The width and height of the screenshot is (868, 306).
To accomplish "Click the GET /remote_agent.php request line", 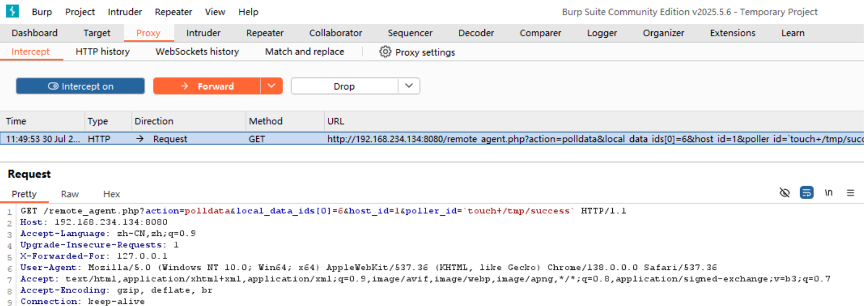I will (324, 211).
